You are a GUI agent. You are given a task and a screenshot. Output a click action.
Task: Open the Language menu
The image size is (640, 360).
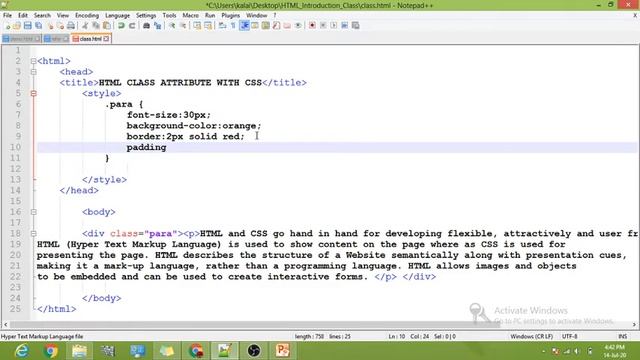tap(117, 15)
